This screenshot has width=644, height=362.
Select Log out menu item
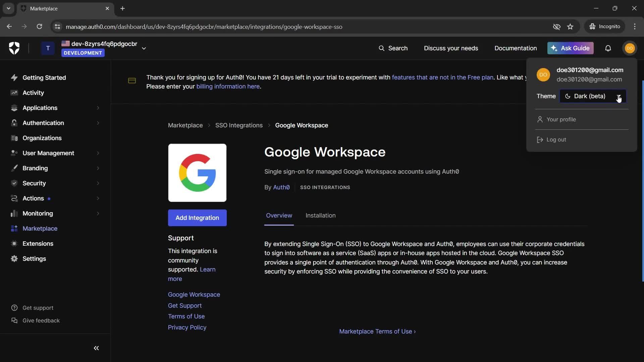pos(582,139)
